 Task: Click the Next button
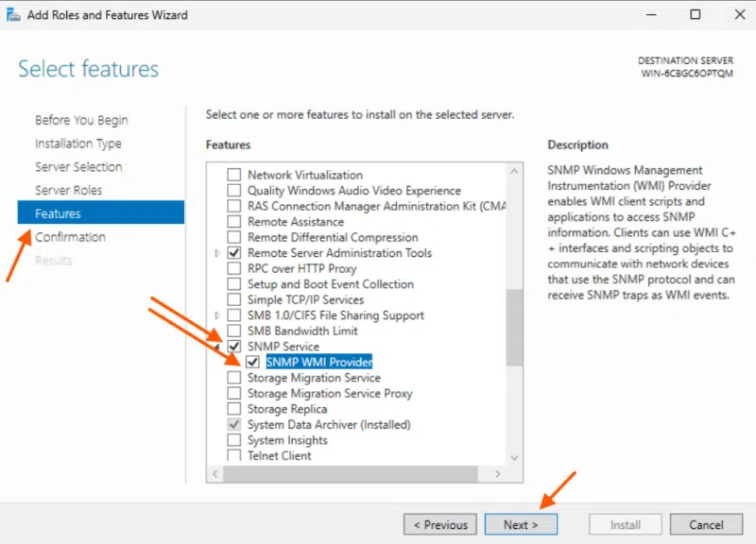[521, 524]
